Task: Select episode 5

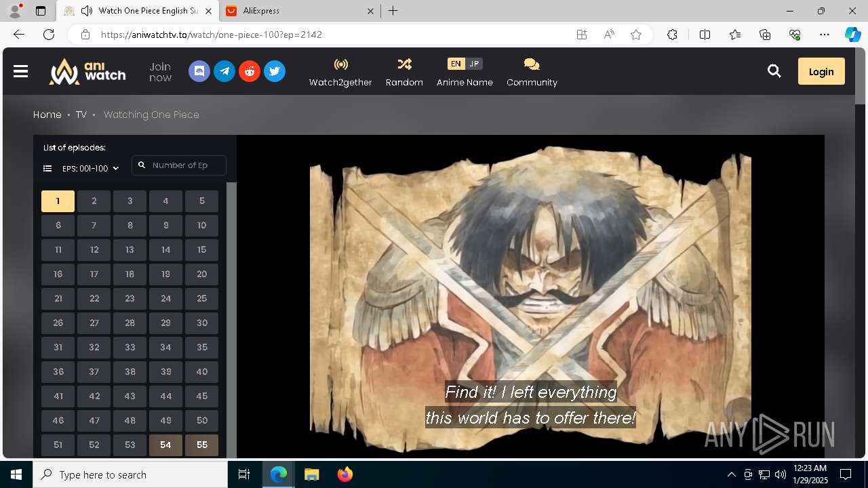Action: 201,201
